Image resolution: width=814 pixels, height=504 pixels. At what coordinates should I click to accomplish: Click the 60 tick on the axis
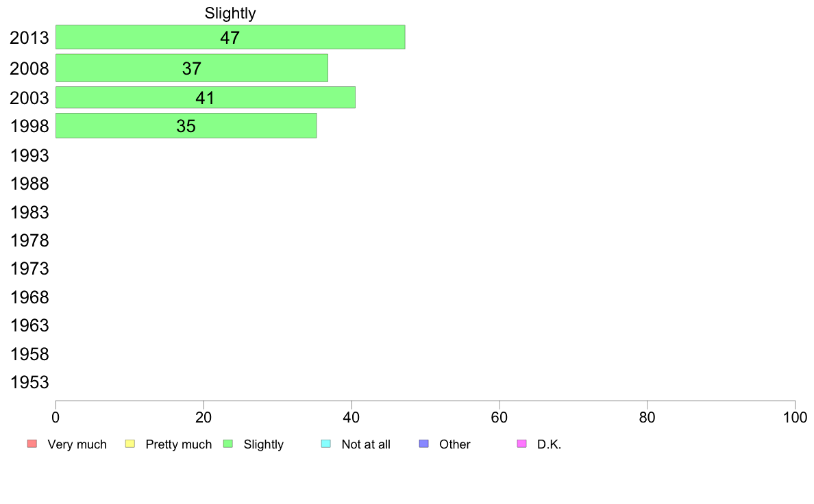(x=500, y=417)
